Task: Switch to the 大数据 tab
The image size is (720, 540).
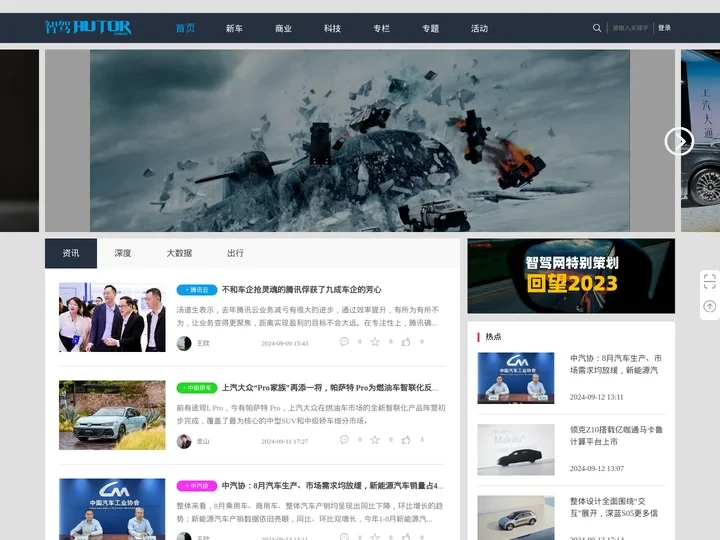Action: [x=179, y=253]
